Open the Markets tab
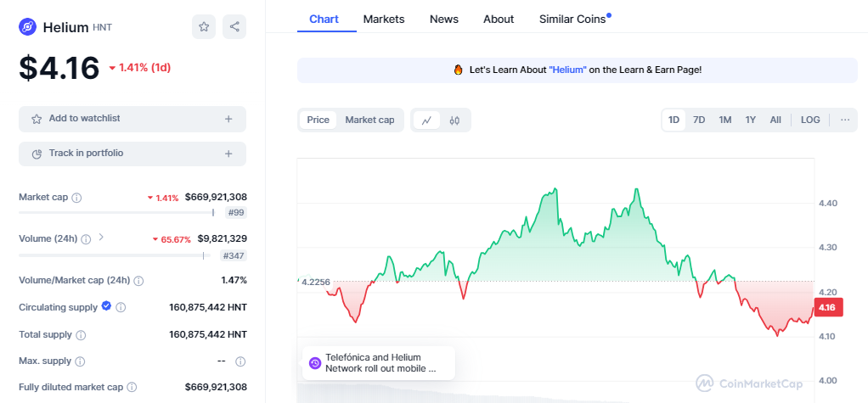Screen dimensions: 868x403 click(x=384, y=20)
